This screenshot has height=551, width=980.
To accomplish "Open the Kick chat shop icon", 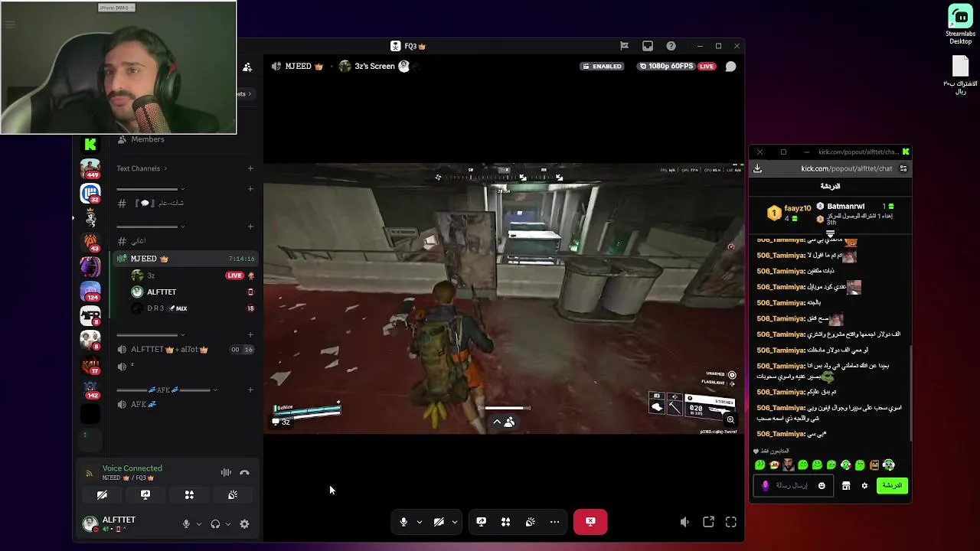I will tap(846, 485).
